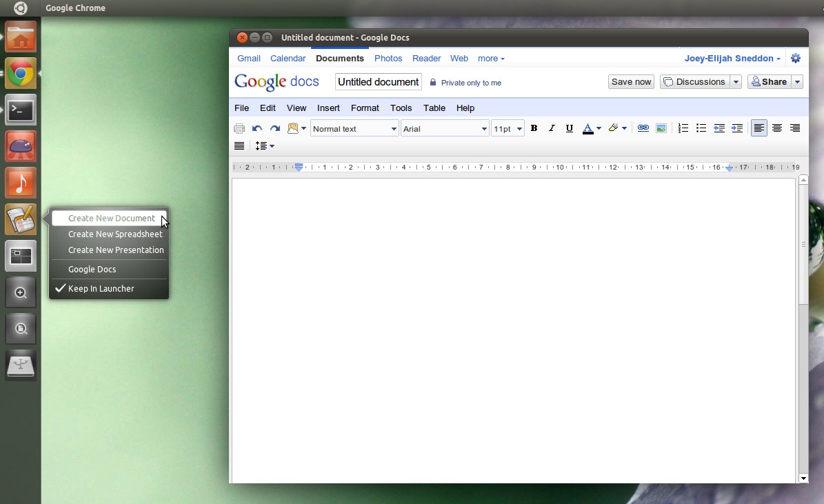
Task: Open Home Folder from the launcher
Action: (x=21, y=37)
